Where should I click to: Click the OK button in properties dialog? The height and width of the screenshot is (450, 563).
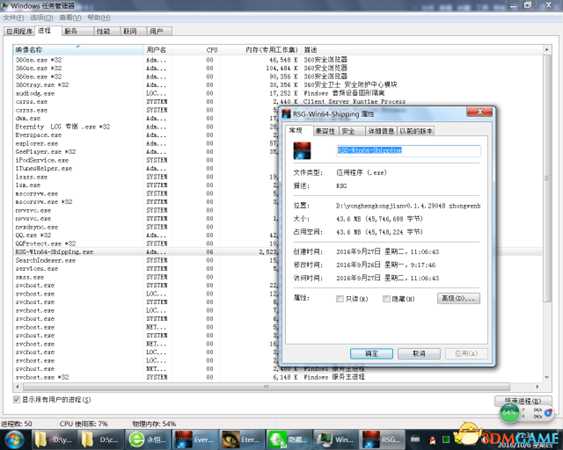tap(371, 354)
